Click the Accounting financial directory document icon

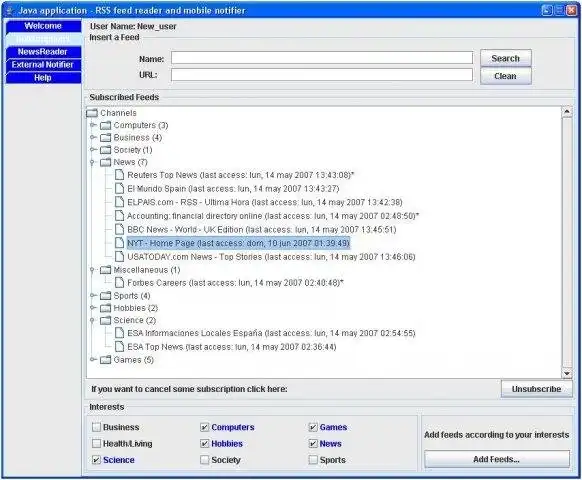119,216
